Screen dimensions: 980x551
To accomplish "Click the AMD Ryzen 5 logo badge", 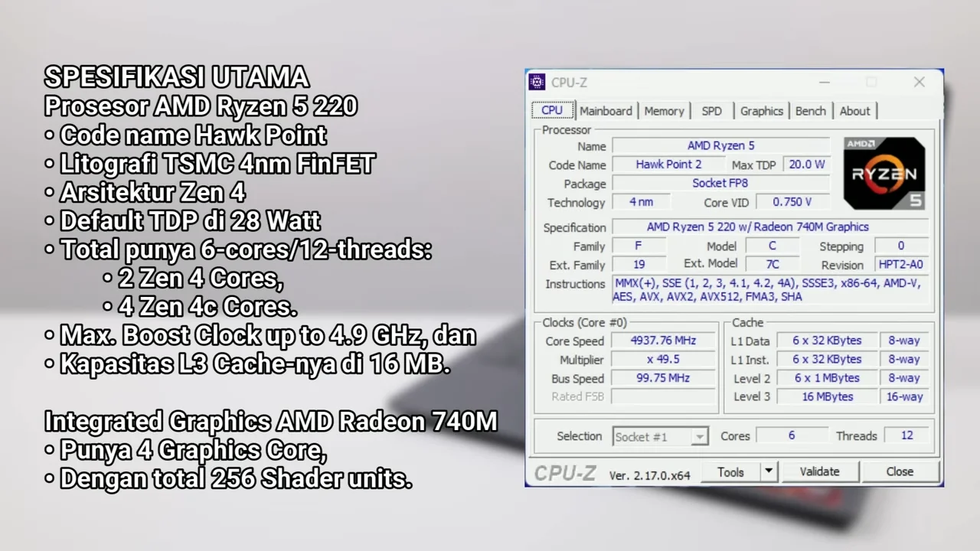I will [x=884, y=174].
